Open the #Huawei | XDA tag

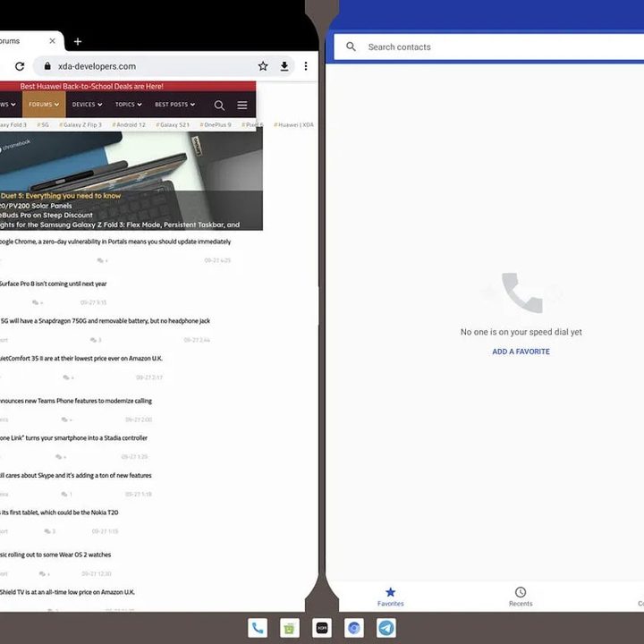coord(293,124)
